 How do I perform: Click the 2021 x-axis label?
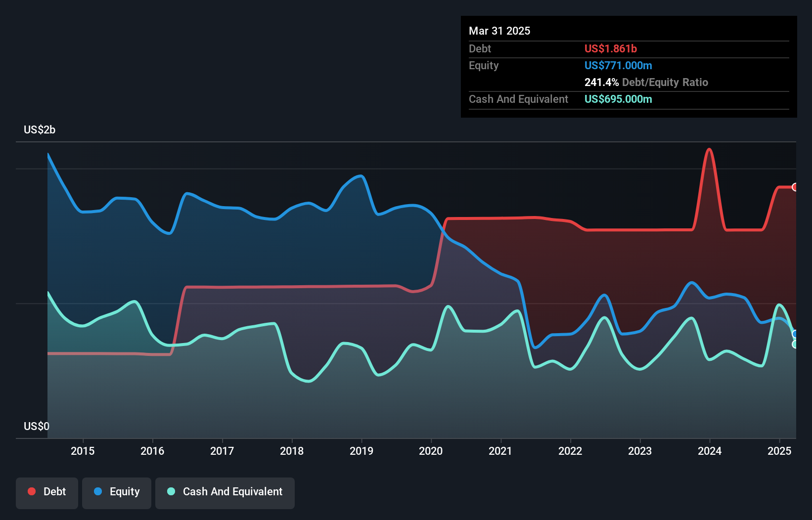tap(500, 451)
